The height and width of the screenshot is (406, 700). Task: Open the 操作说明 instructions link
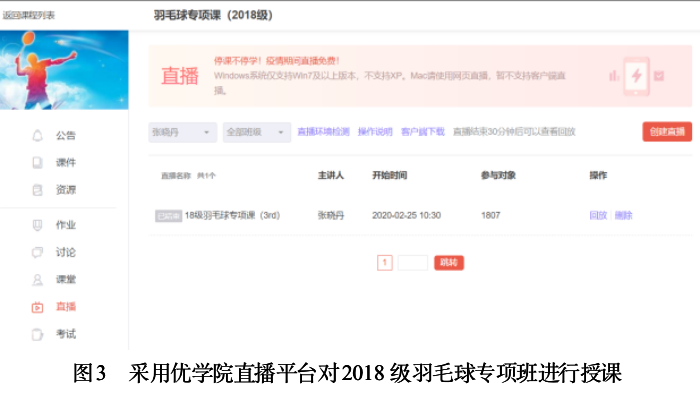pyautogui.click(x=376, y=132)
